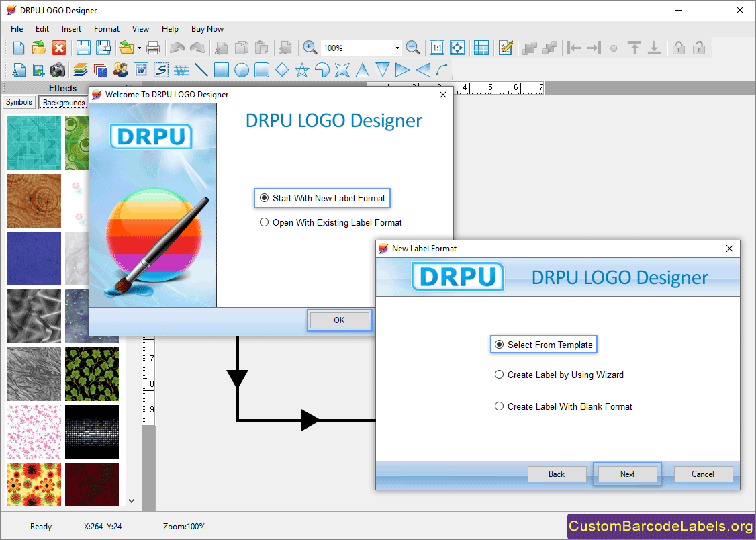The height and width of the screenshot is (540, 756).
Task: Click Back in New Label Format dialog
Action: (557, 474)
